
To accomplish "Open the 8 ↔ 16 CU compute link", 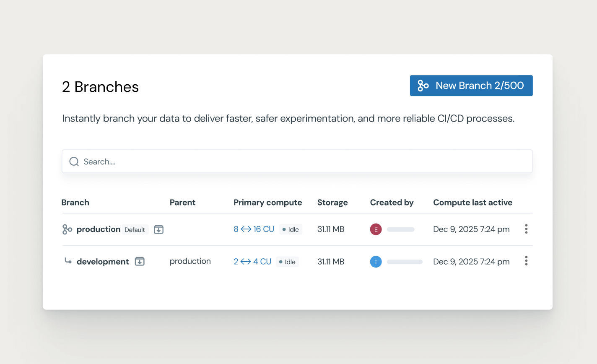I will pos(254,229).
